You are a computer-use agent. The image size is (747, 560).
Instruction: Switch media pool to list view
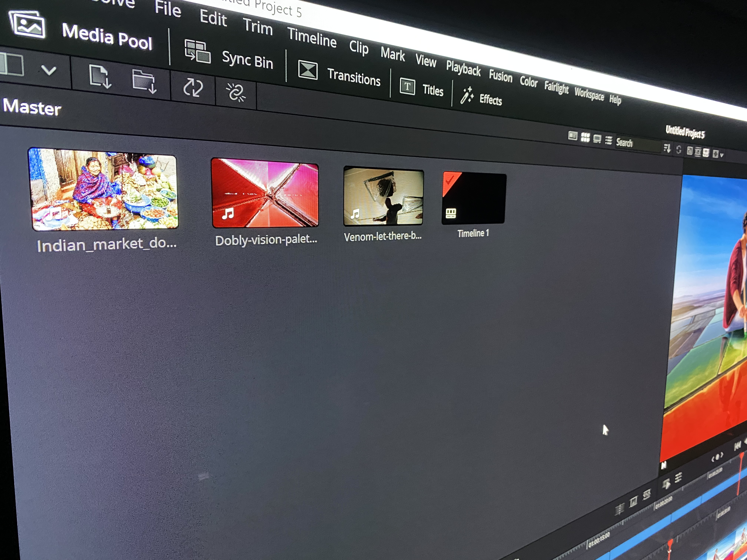click(609, 140)
